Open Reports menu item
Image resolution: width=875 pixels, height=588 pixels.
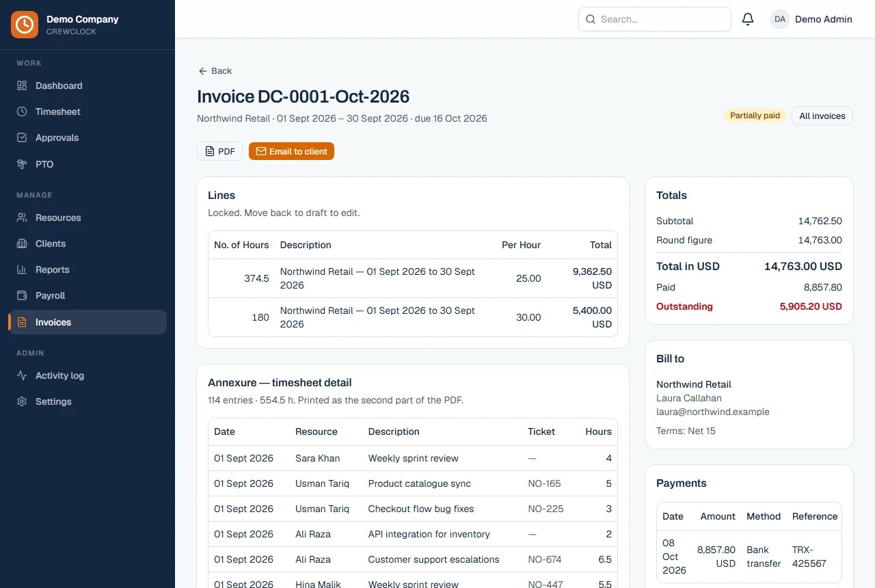[87, 269]
